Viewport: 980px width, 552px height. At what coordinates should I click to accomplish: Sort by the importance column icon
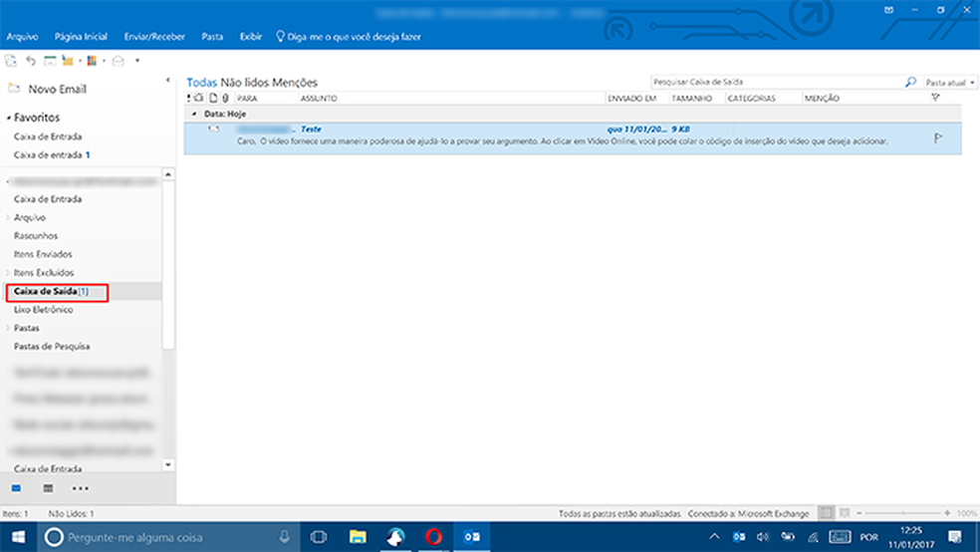click(189, 99)
